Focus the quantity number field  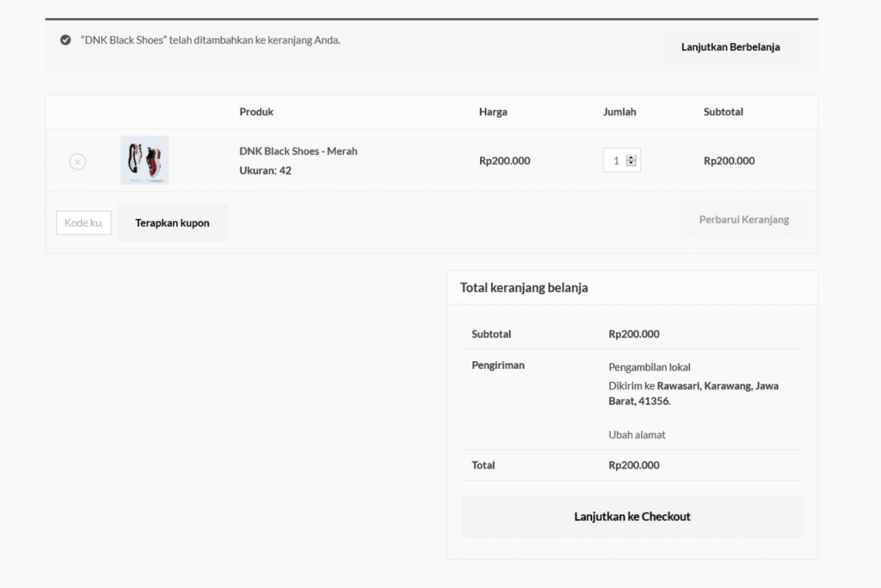point(616,161)
